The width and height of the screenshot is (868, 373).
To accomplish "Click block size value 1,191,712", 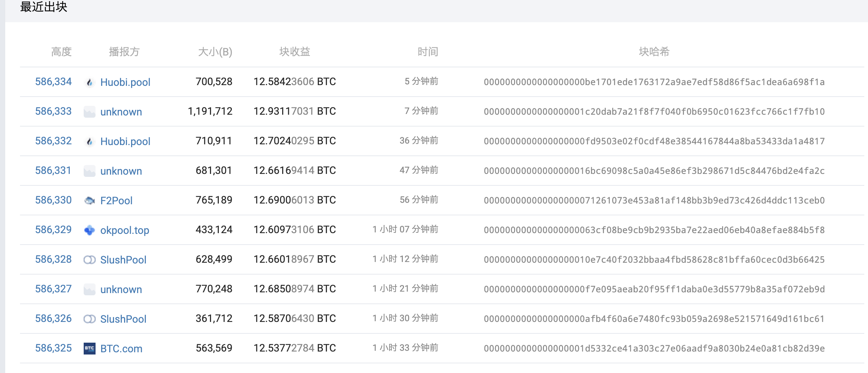I will 210,111.
